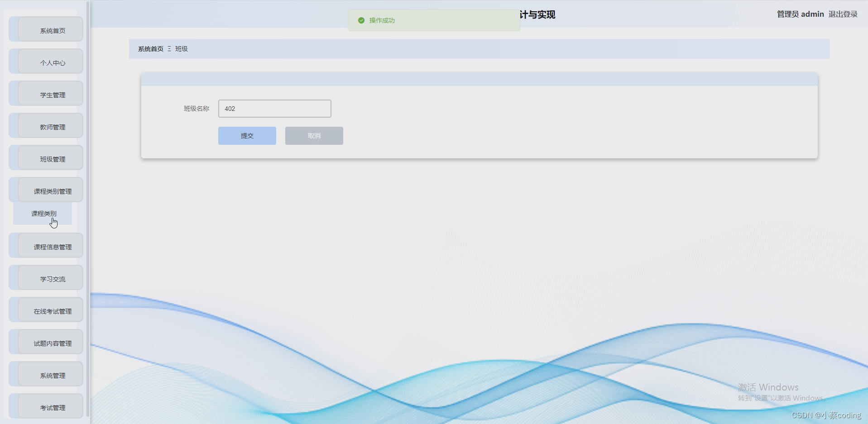Expand the 试题内容管理 sidebar menu
868x424 pixels.
coord(46,342)
